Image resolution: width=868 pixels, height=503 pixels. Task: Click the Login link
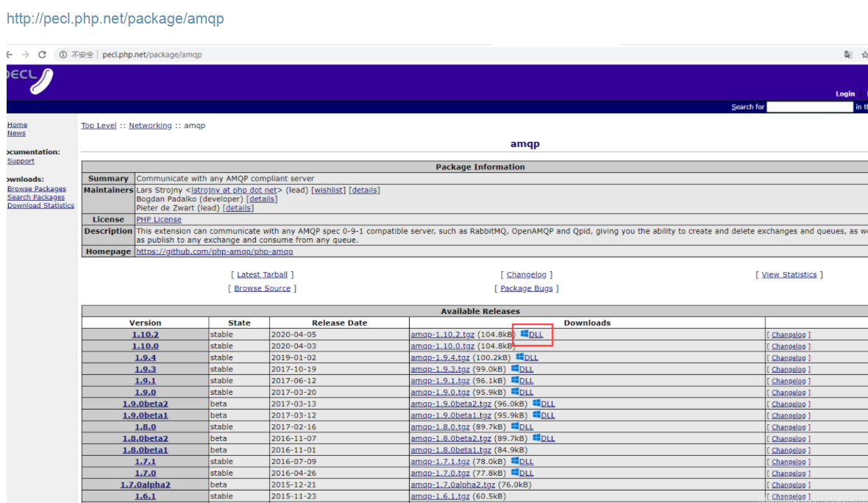coord(844,93)
